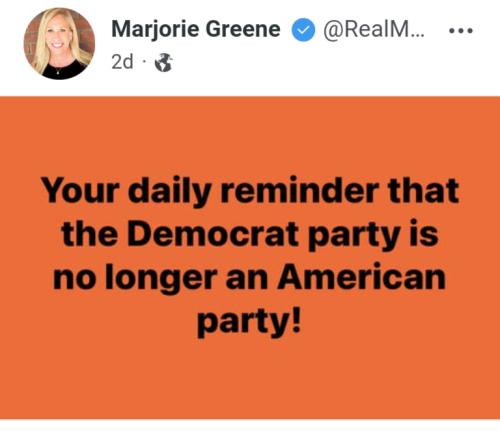500x436 pixels.
Task: Click the word 'Democrat' in the post
Action: coord(213,234)
